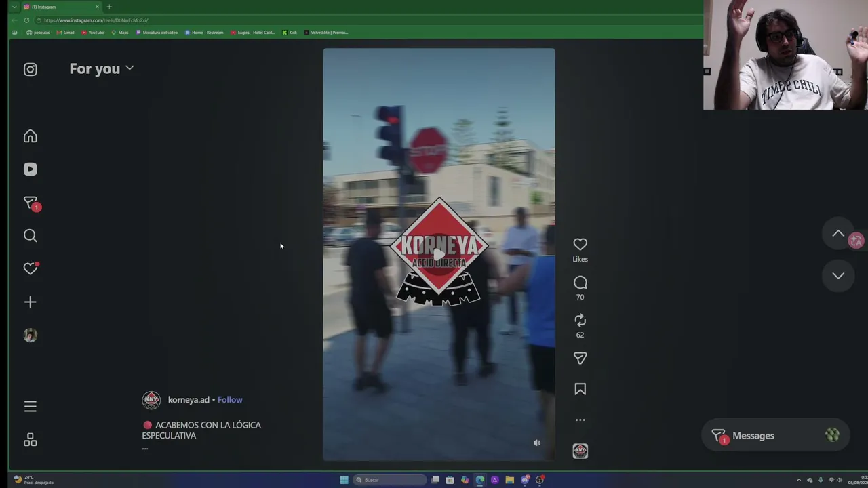Viewport: 868px width, 488px height.
Task: Open the floating Messages panel
Action: coord(776,436)
